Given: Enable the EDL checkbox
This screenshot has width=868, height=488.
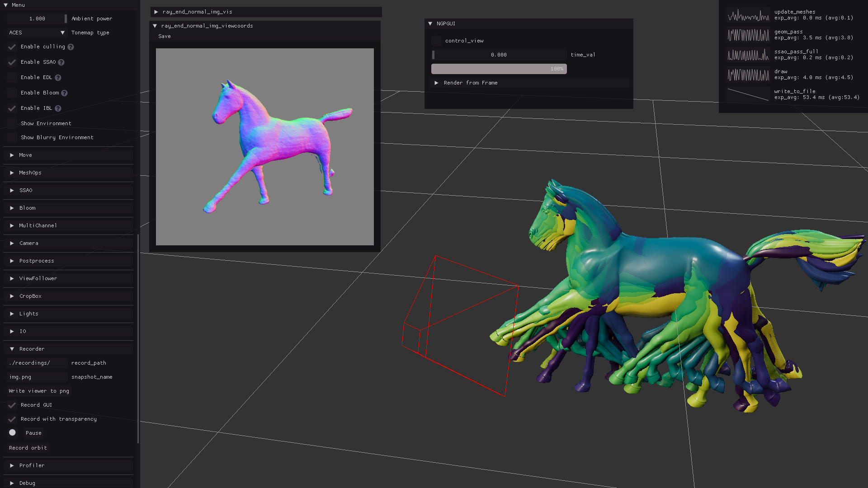Looking at the screenshot, I should click(12, 78).
